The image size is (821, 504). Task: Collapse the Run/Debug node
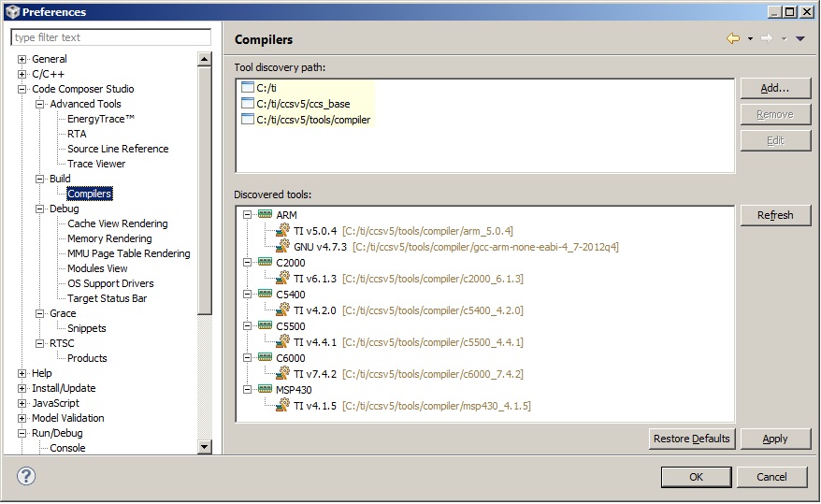(22, 433)
